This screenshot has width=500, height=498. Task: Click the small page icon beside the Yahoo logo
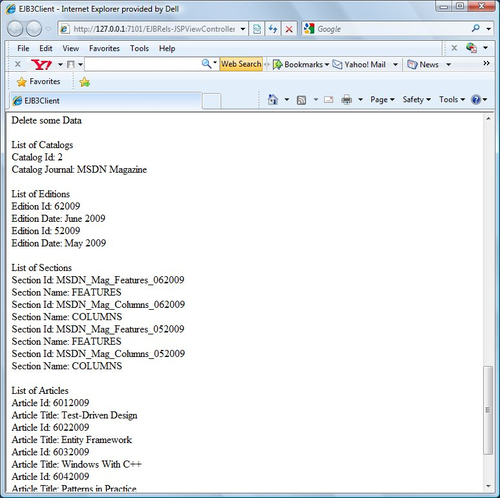[x=71, y=64]
